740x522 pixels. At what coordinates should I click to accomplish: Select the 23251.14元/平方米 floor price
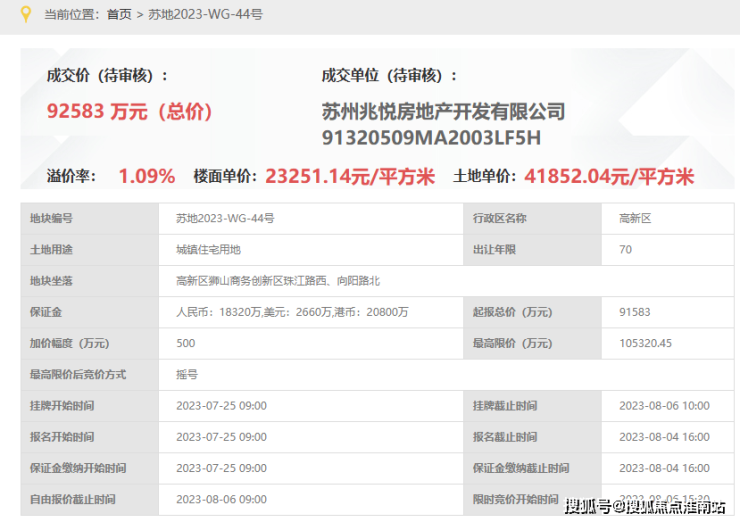coord(350,177)
